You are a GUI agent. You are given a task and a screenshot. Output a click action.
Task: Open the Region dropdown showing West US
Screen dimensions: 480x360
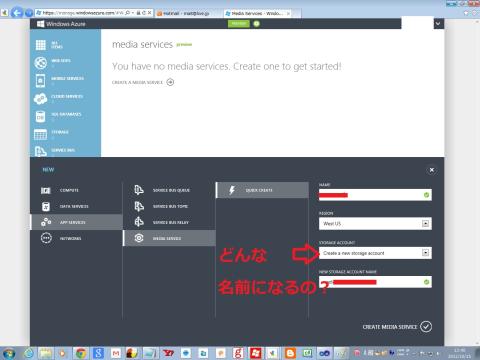(x=375, y=224)
